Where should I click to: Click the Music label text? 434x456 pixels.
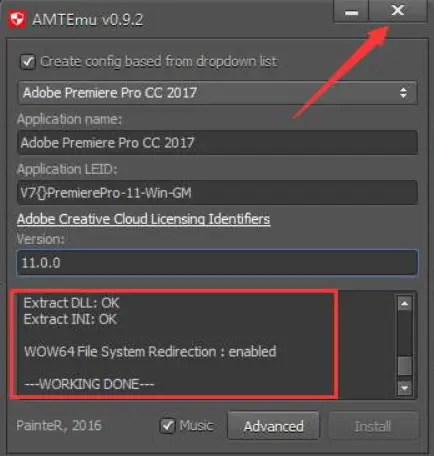coord(196,426)
